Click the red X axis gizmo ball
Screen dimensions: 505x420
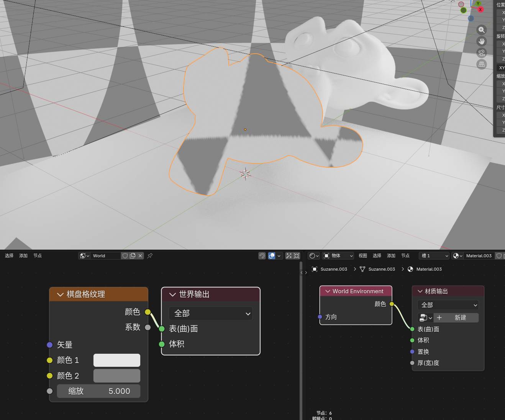(x=480, y=10)
